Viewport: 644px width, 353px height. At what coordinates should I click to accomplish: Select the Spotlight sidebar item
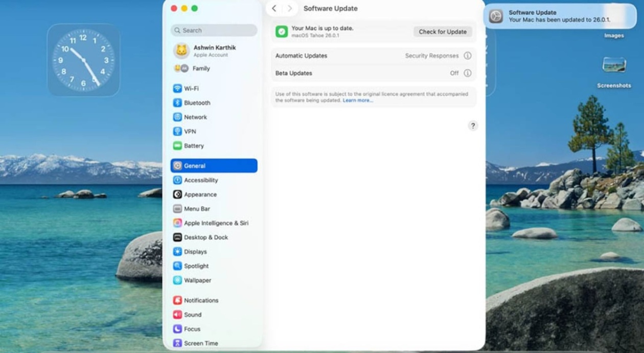click(x=196, y=266)
